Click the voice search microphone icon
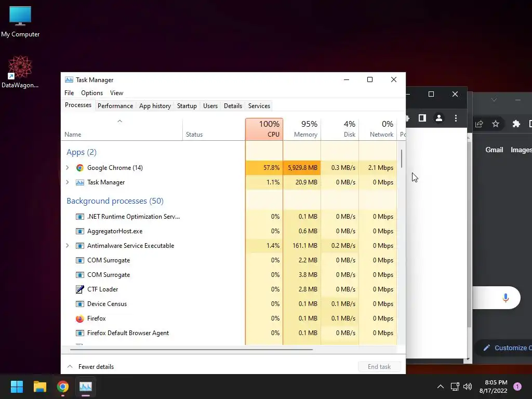Viewport: 532px width, 399px height. (x=506, y=298)
